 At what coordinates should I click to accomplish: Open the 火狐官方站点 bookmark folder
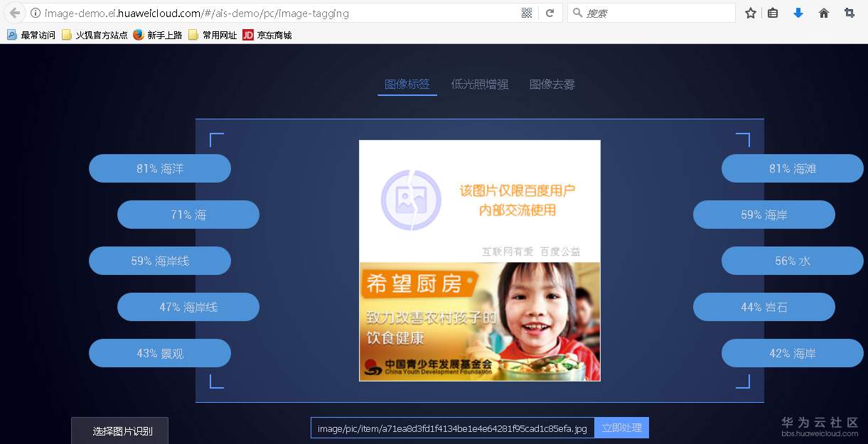[95, 35]
